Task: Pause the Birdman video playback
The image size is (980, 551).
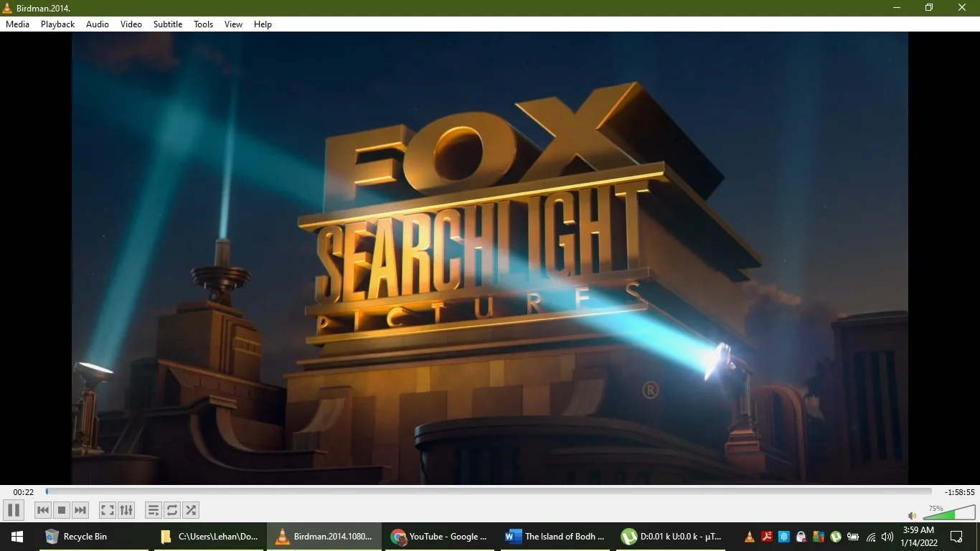Action: click(x=14, y=510)
